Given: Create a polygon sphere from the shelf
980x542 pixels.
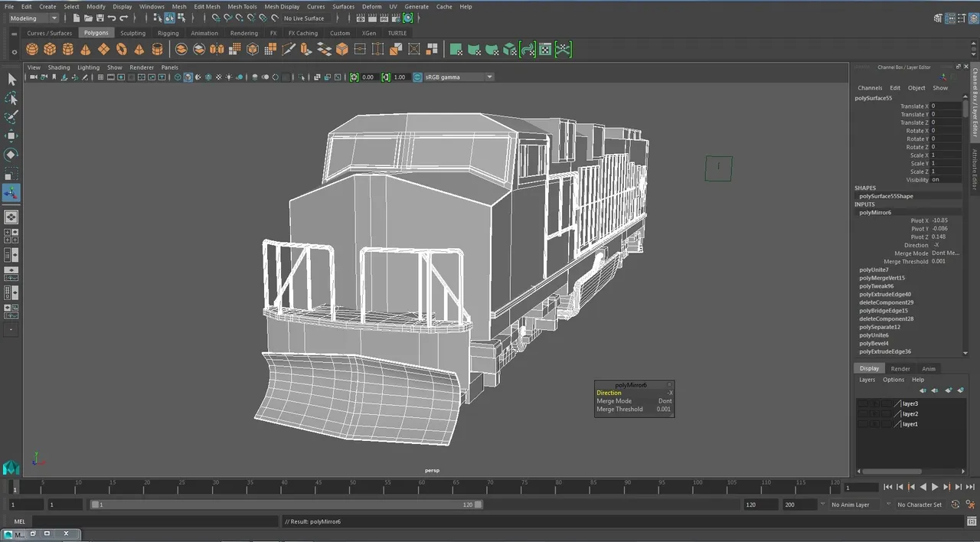Looking at the screenshot, I should (32, 49).
